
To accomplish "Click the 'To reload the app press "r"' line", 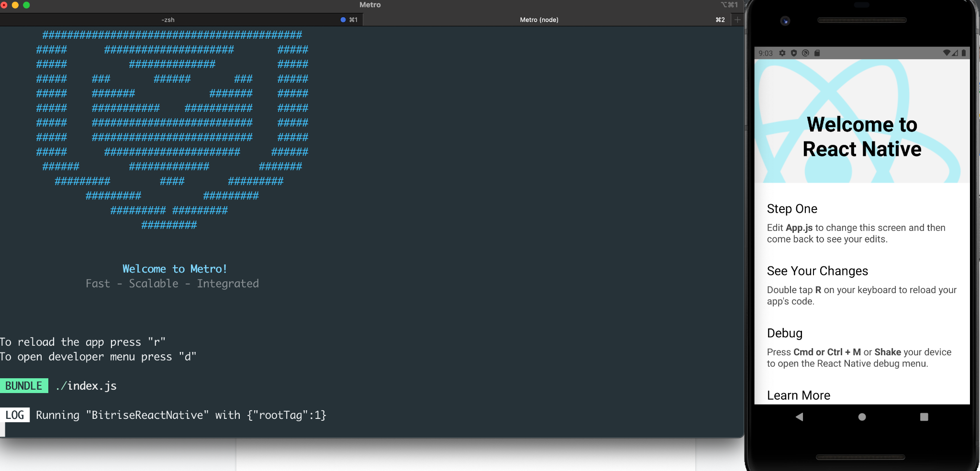I will (83, 342).
